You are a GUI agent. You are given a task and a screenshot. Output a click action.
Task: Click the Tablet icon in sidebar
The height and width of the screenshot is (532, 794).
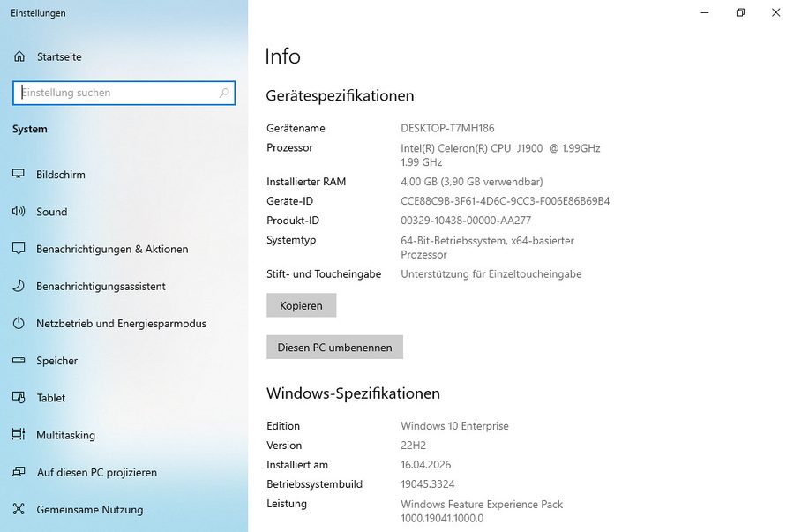coord(19,397)
